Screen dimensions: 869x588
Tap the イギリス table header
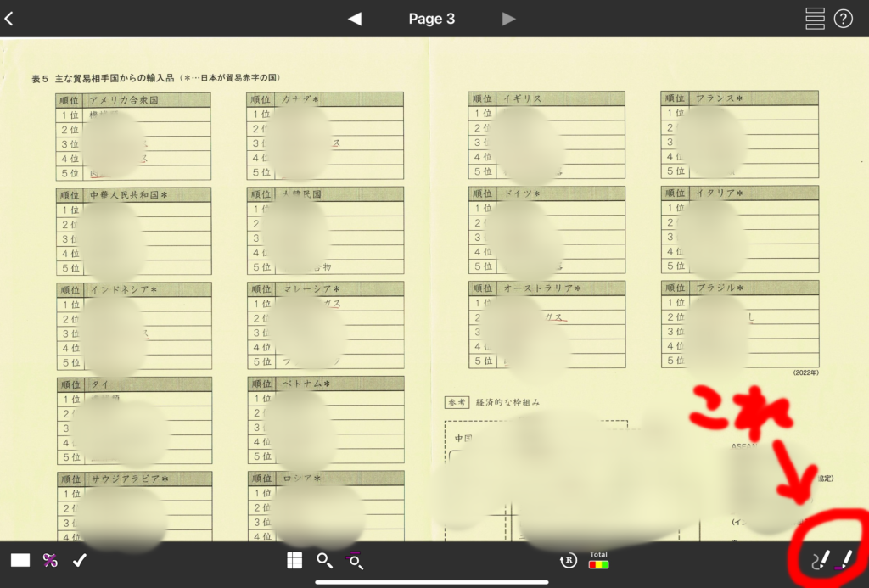(x=535, y=98)
